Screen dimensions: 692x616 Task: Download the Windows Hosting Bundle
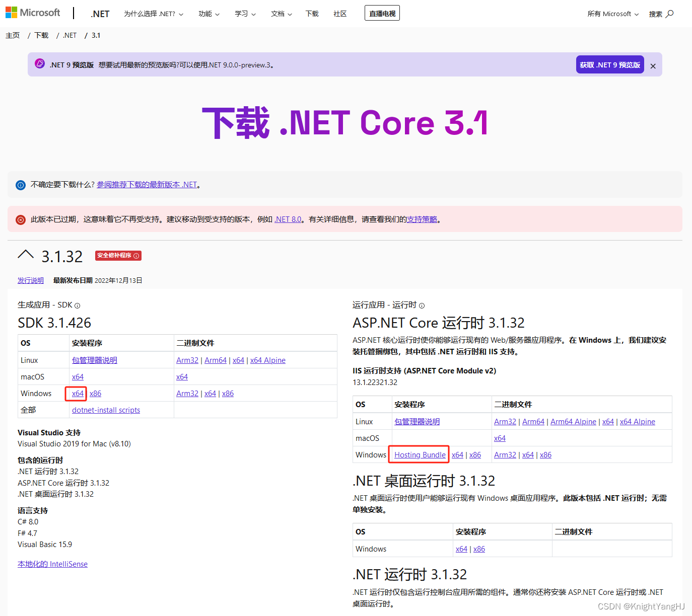[x=420, y=455]
